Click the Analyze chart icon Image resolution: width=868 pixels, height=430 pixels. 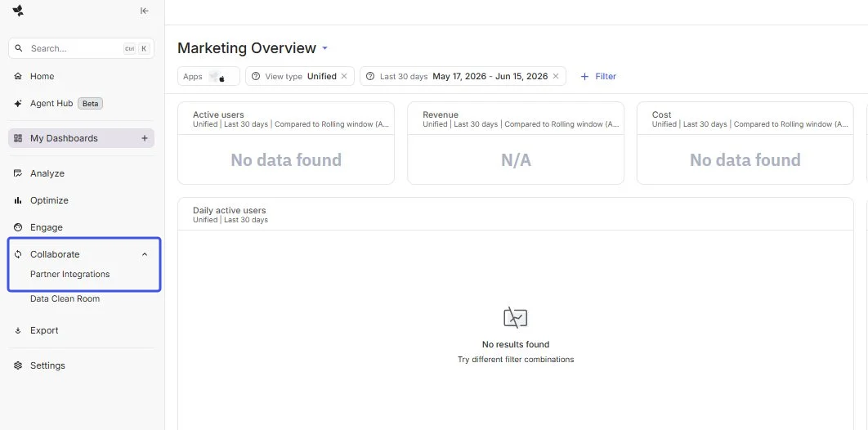[18, 173]
